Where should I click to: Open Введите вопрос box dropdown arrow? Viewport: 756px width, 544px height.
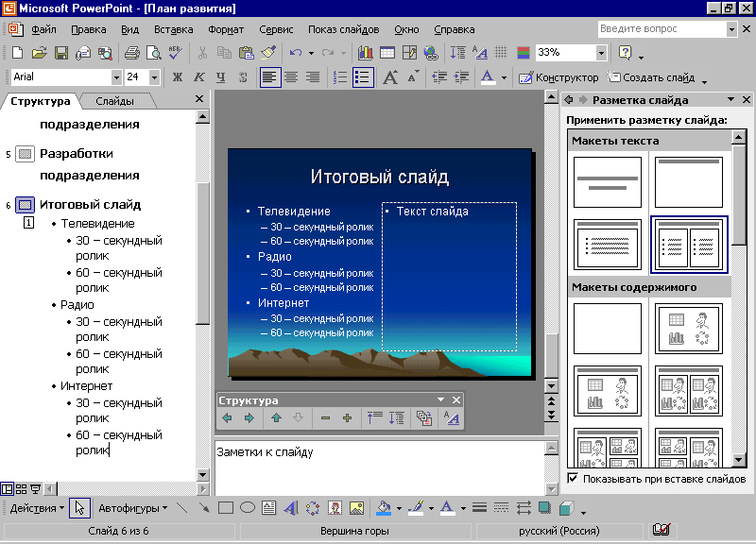[x=731, y=29]
